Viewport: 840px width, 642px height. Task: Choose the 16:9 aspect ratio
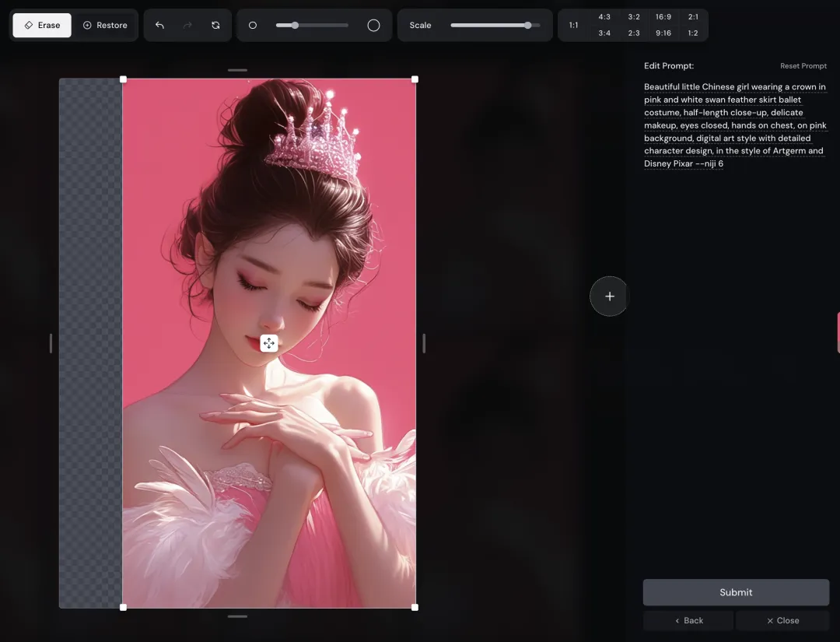(663, 17)
